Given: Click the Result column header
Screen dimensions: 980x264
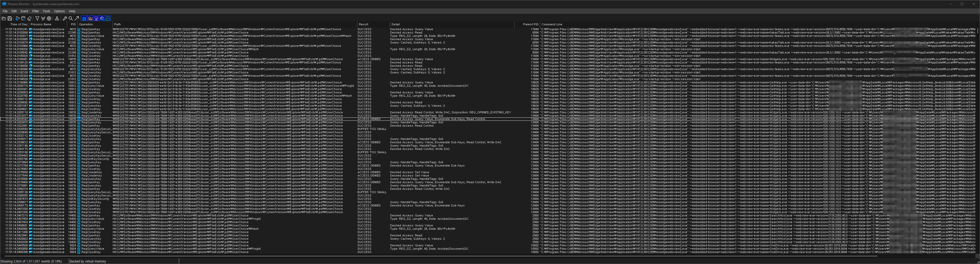Looking at the screenshot, I should 373,24.
